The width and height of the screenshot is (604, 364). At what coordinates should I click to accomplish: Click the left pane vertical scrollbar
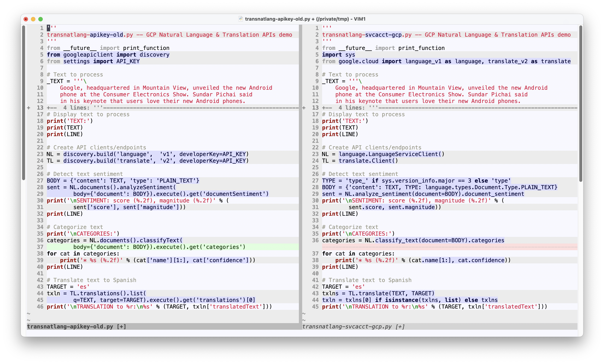point(24,103)
